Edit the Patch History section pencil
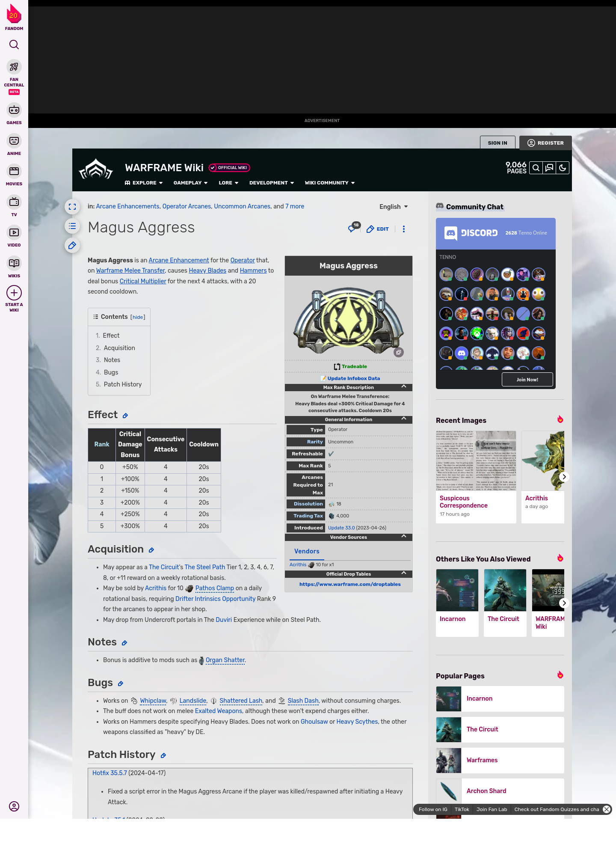616x856 pixels. (163, 755)
